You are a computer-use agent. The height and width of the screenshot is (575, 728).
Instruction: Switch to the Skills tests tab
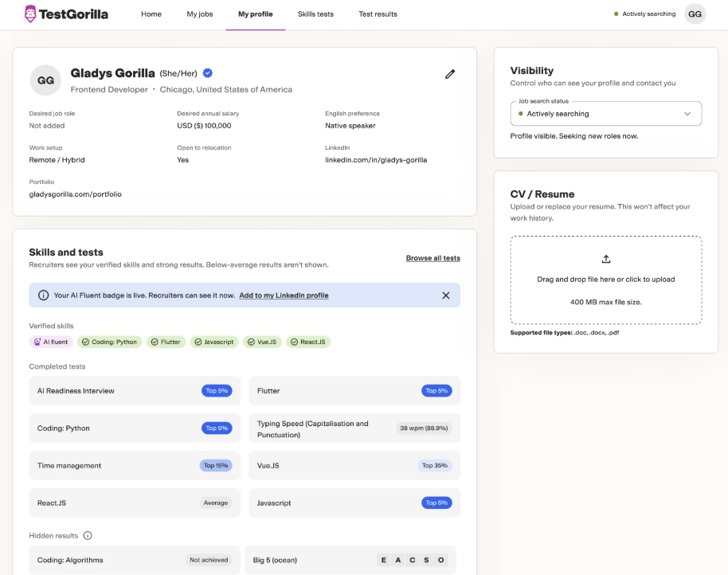point(315,14)
